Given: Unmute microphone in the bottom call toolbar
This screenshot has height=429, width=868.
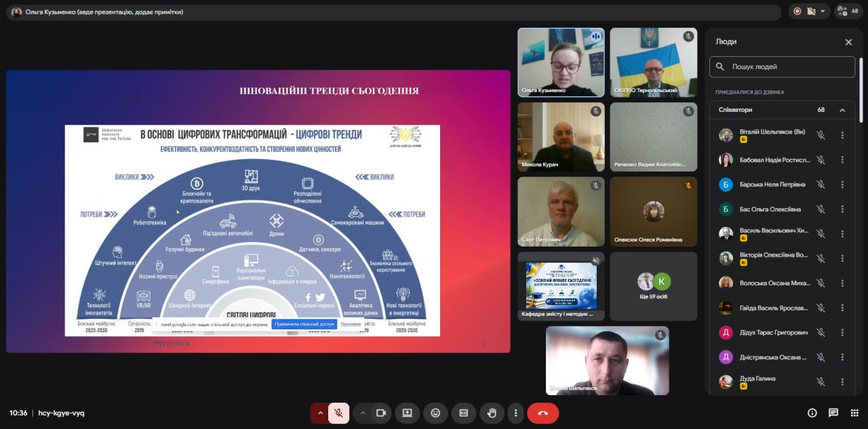Looking at the screenshot, I should tap(338, 413).
